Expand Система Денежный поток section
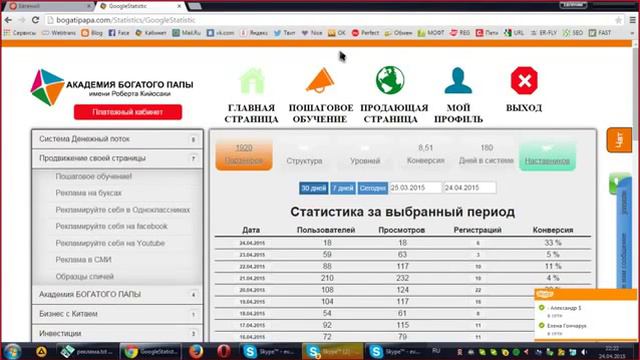The image size is (640, 360). 118,139
